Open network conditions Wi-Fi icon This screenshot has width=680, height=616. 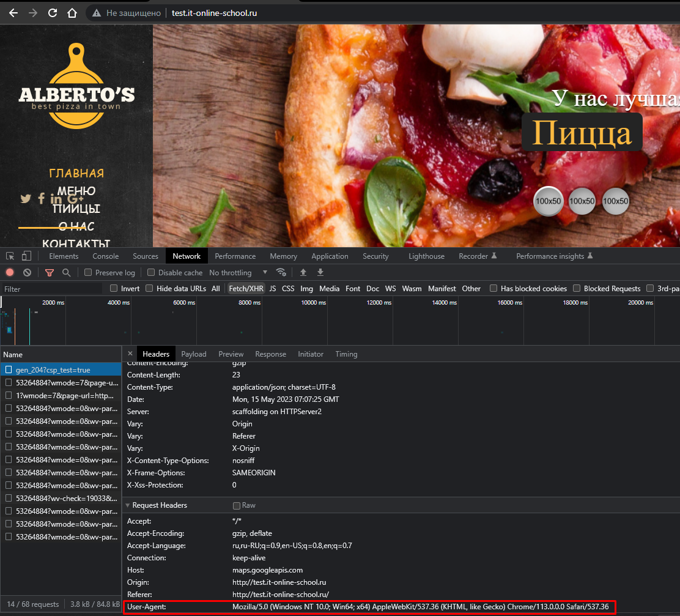click(281, 273)
